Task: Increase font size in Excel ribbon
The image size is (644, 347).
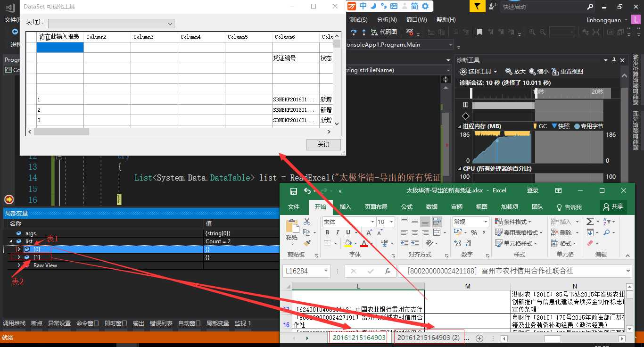Action: [369, 232]
